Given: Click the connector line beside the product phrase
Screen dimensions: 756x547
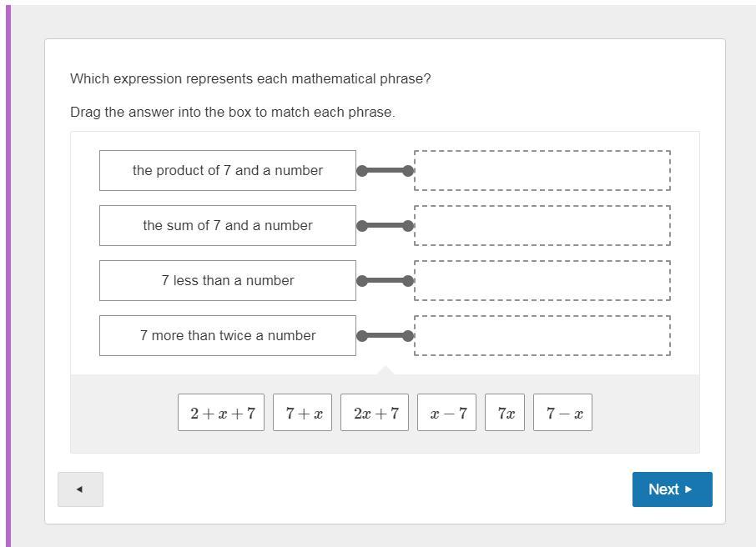Looking at the screenshot, I should click(385, 171).
